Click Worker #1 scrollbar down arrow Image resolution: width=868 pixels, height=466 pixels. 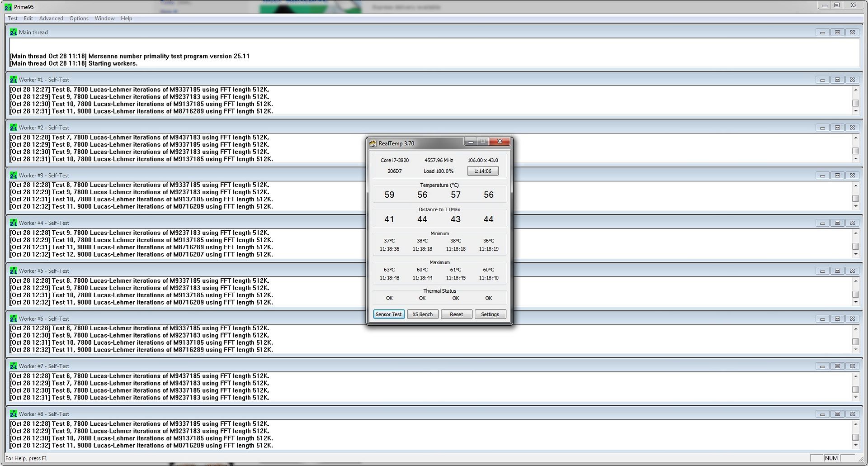click(x=855, y=111)
